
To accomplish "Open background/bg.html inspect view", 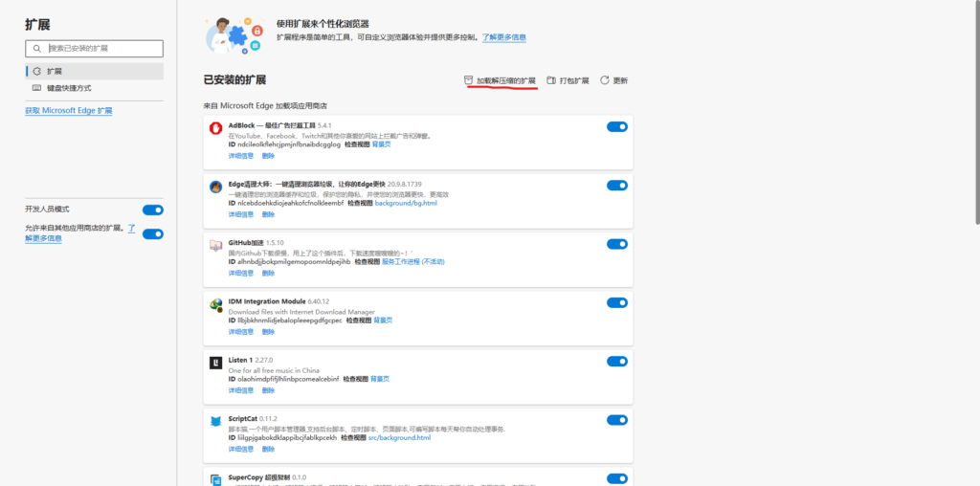I will pyautogui.click(x=406, y=203).
